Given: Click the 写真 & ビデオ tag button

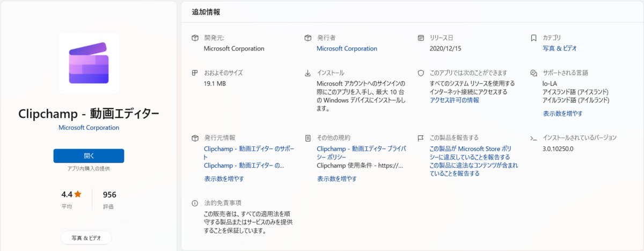Looking at the screenshot, I should (85, 238).
